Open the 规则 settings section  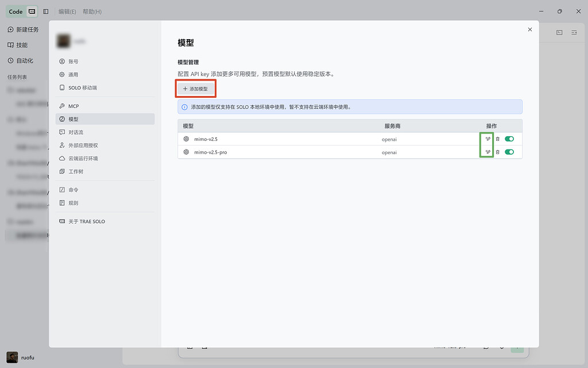(x=105, y=203)
